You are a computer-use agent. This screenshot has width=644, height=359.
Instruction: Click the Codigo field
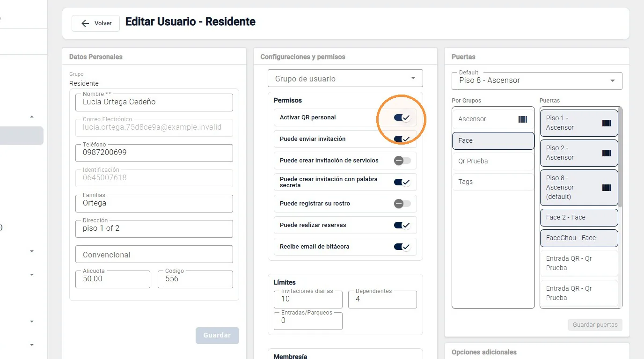point(195,279)
